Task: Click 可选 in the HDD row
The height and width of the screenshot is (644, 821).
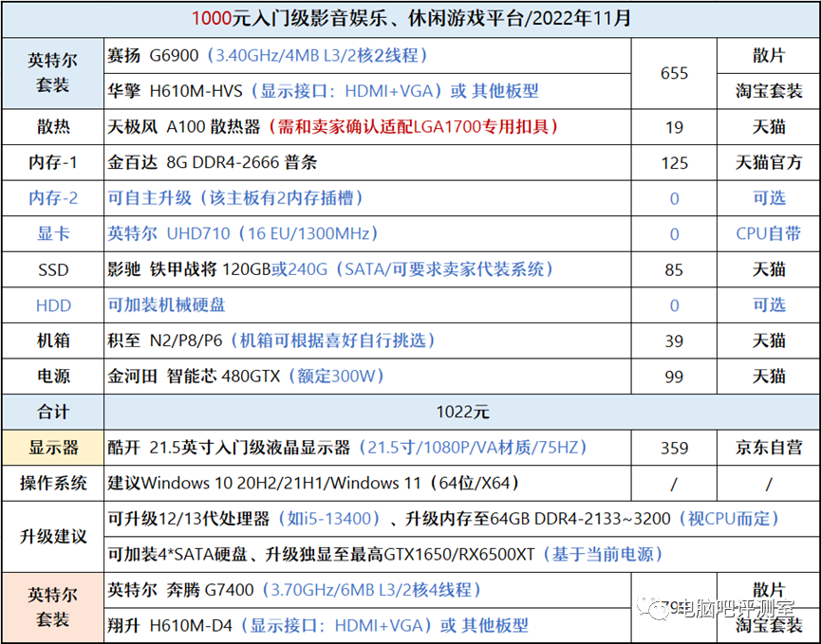Action: point(768,305)
